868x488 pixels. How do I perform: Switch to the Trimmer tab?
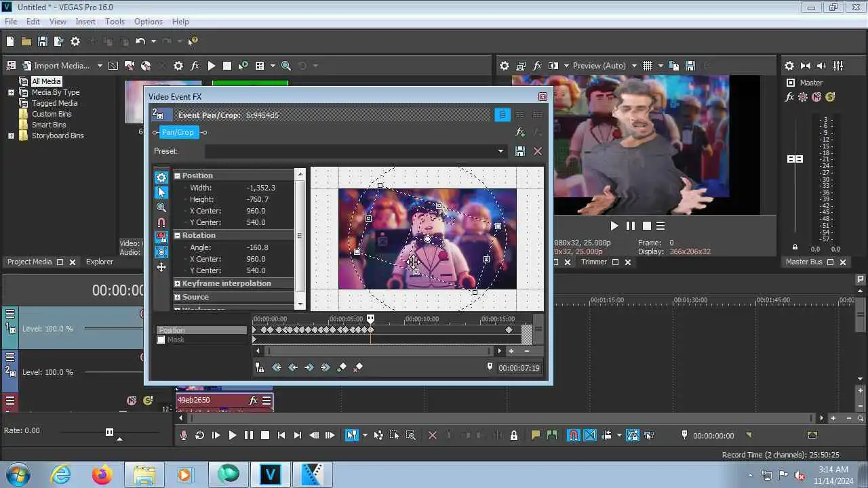point(593,262)
